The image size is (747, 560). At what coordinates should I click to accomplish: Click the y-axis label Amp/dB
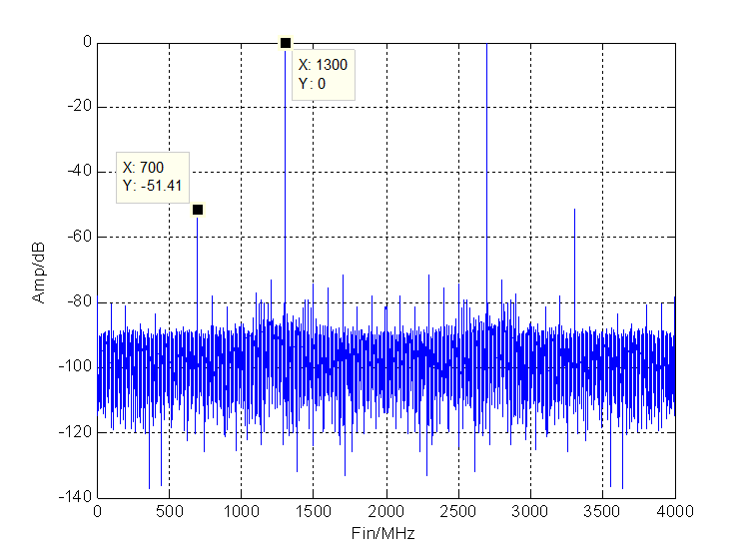(x=38, y=273)
